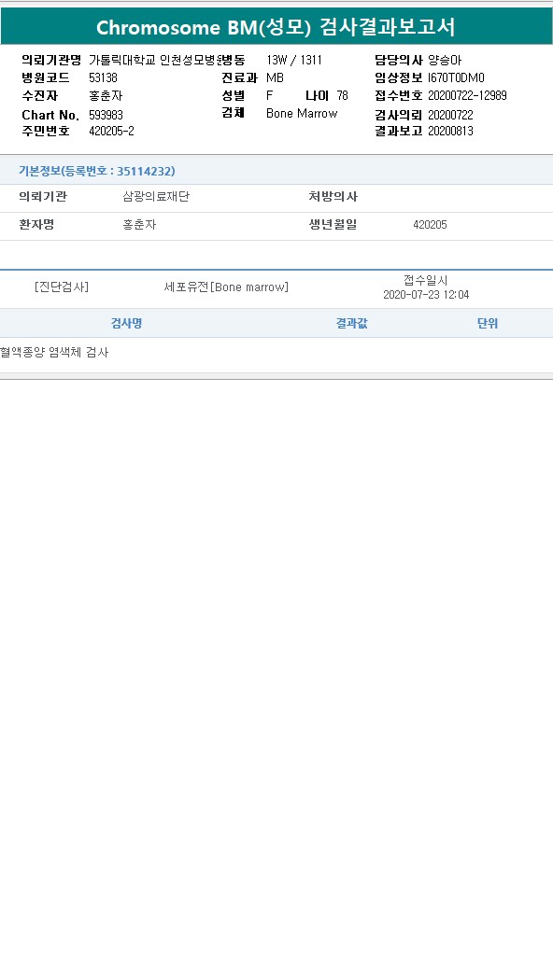Image resolution: width=553 pixels, height=980 pixels.
Task: Click the 접수일시 timestamp 2020-07-23 12:04
Action: coord(426,295)
